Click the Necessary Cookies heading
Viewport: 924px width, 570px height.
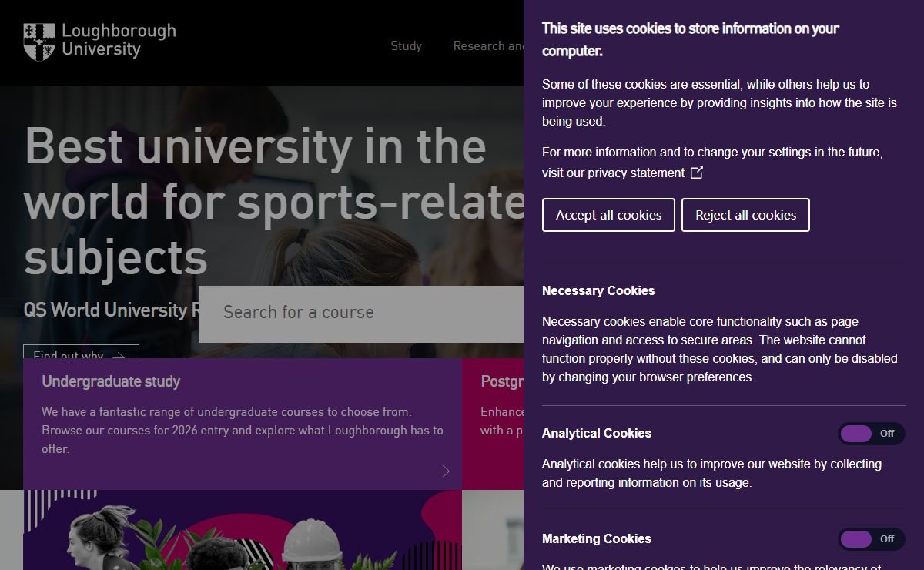598,290
